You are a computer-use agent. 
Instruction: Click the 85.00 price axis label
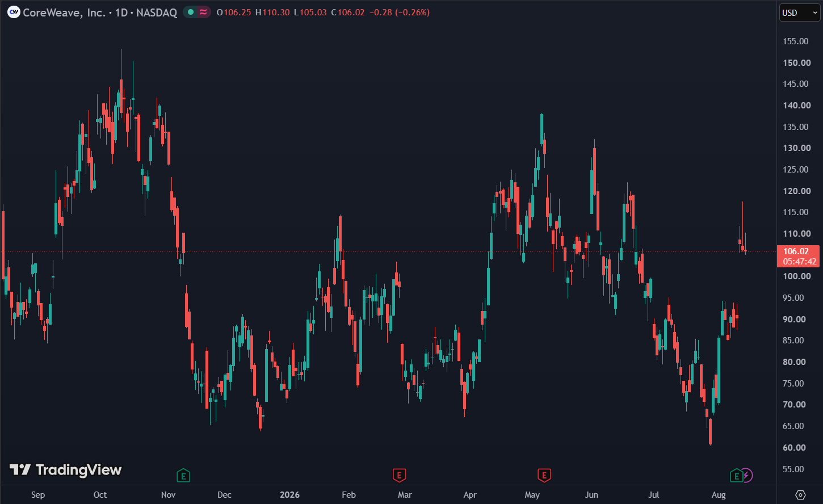coord(793,341)
